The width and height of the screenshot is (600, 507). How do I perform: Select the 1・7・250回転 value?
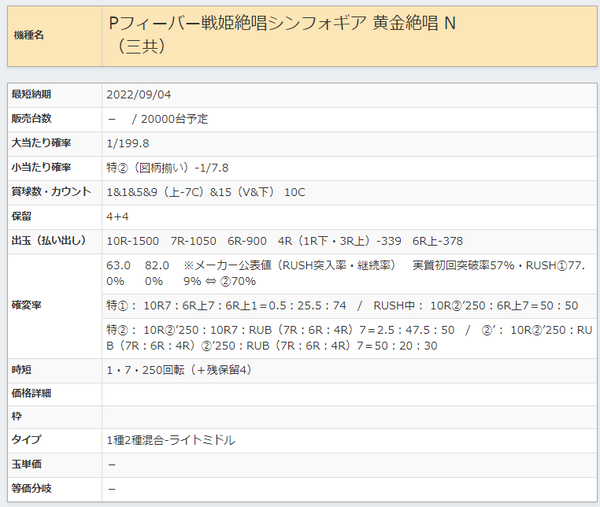[x=179, y=370]
